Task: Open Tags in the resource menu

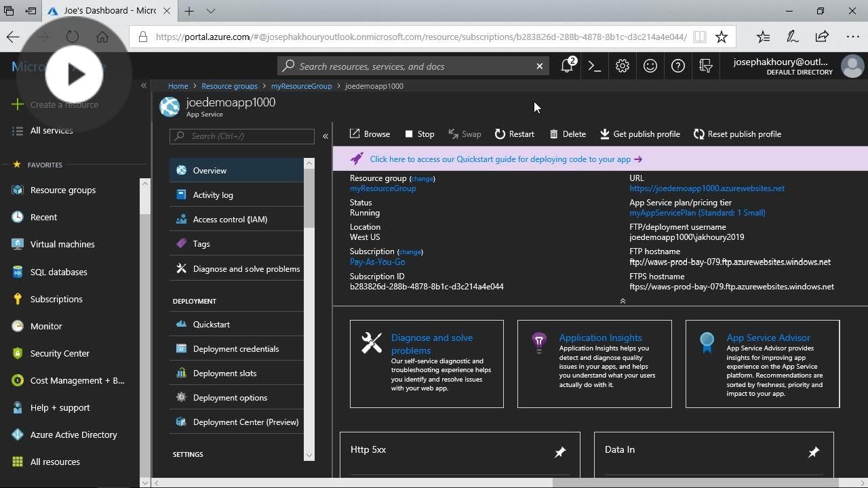Action: coord(237,244)
